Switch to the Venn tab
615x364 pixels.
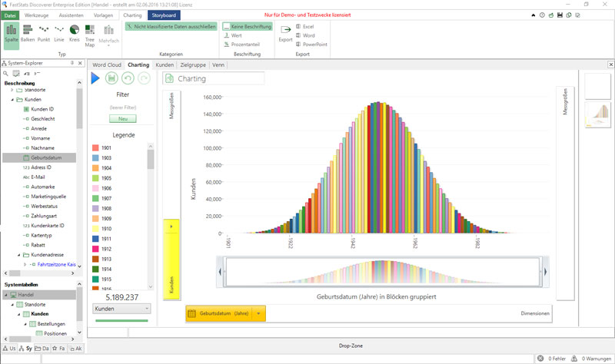click(x=218, y=65)
